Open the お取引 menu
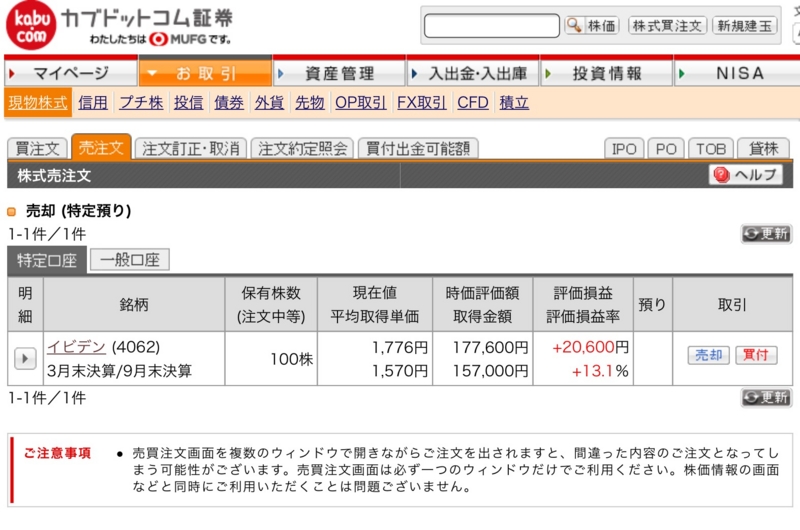This screenshot has width=800, height=530. pyautogui.click(x=205, y=73)
